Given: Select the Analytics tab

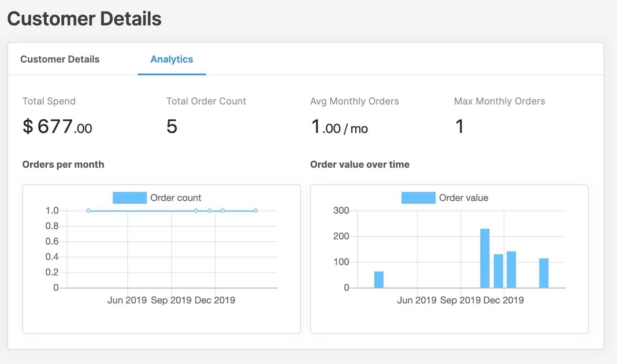Looking at the screenshot, I should coord(171,59).
